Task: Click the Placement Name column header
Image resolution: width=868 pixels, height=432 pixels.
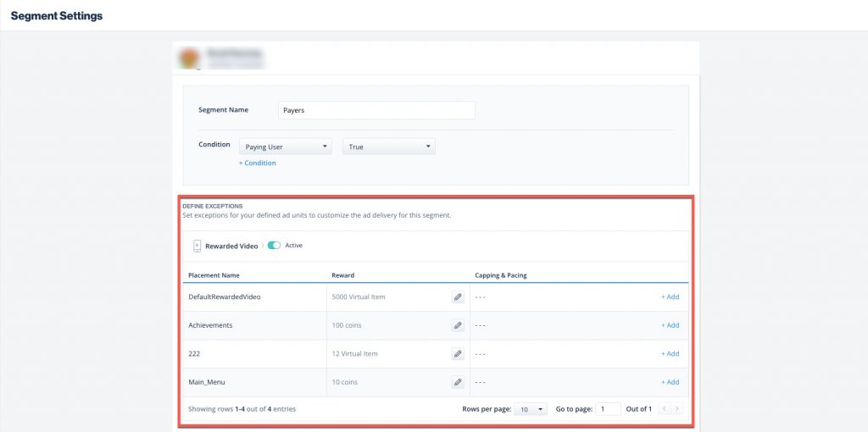Action: 214,275
